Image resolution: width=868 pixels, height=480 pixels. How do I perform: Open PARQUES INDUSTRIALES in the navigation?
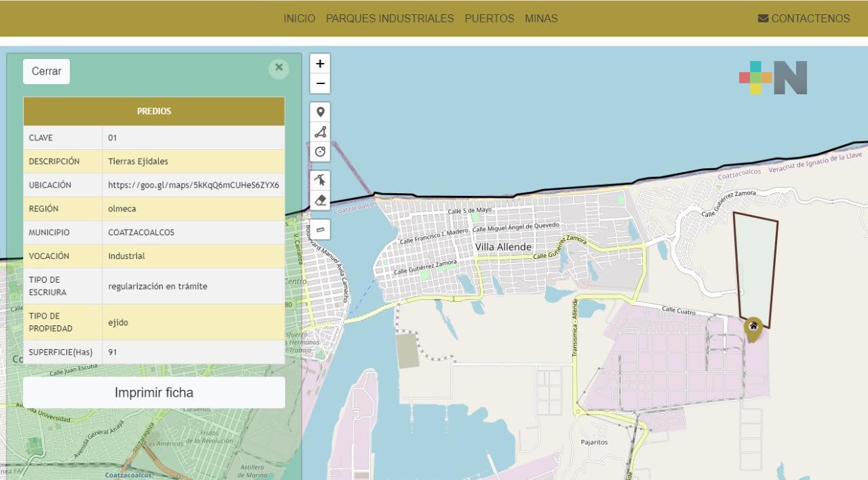pyautogui.click(x=390, y=18)
